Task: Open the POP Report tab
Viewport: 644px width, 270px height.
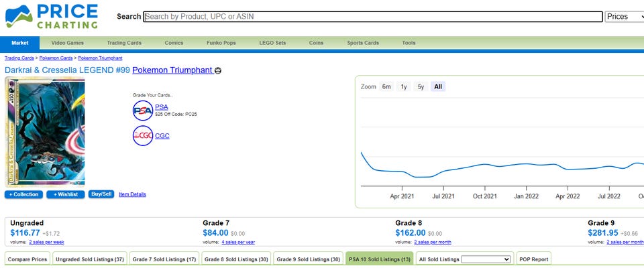Action: [x=534, y=259]
